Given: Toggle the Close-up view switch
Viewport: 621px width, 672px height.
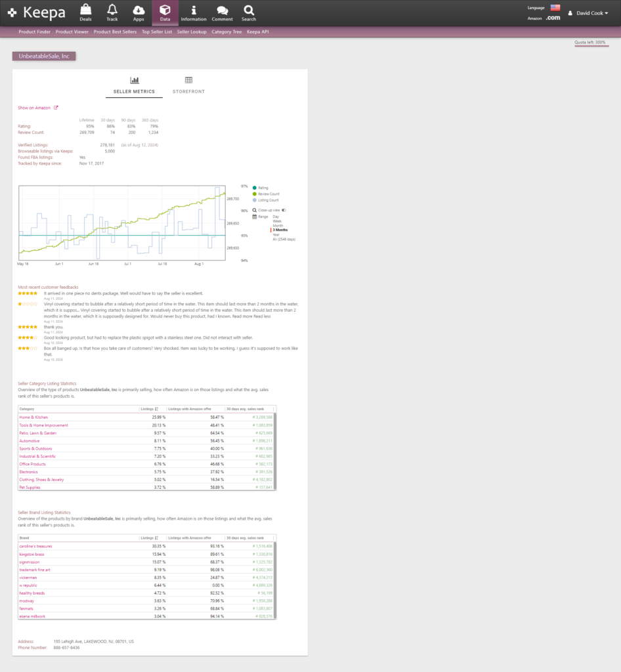Looking at the screenshot, I should [x=284, y=210].
